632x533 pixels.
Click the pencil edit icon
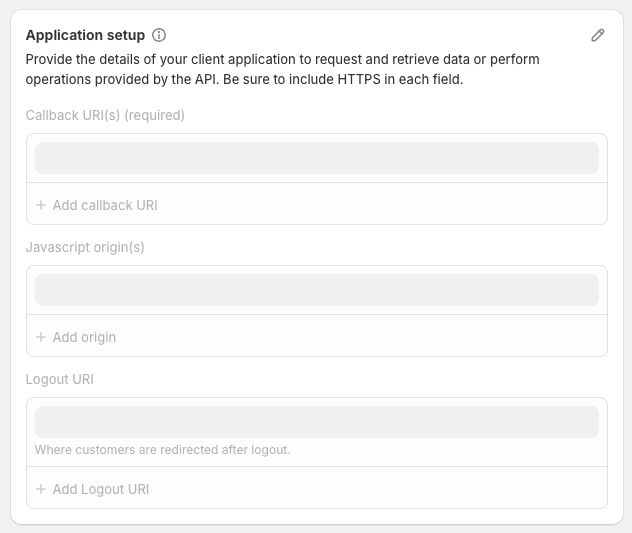pos(598,35)
